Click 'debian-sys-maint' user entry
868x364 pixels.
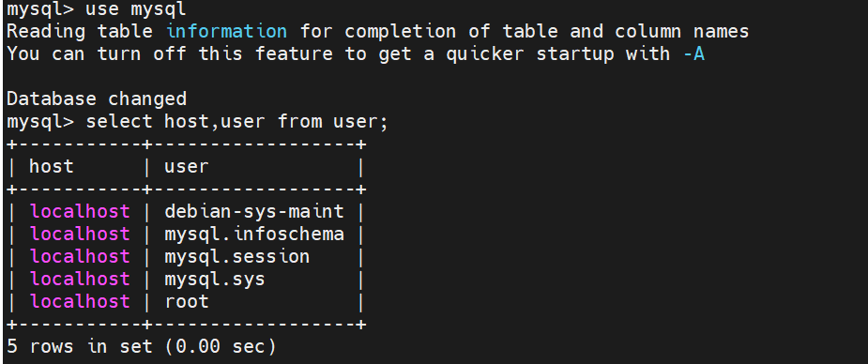pos(254,211)
